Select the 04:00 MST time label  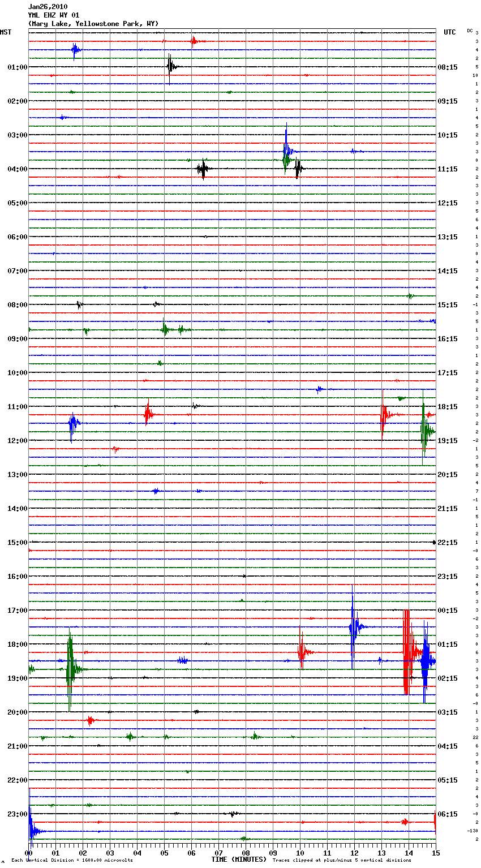17,169
